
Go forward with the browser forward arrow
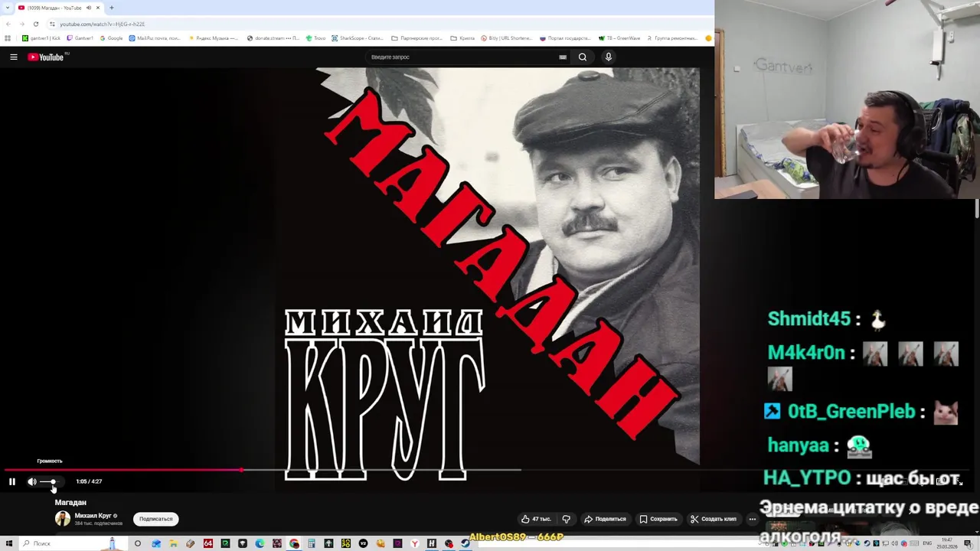click(x=21, y=24)
